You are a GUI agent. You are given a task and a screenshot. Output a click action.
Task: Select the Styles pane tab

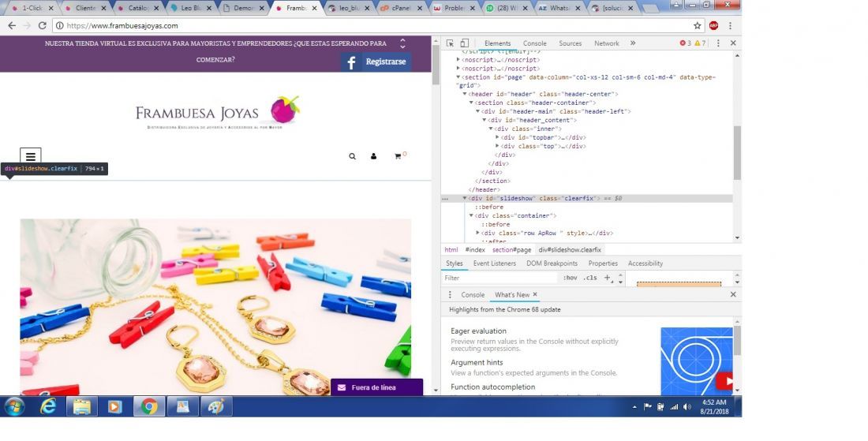454,263
